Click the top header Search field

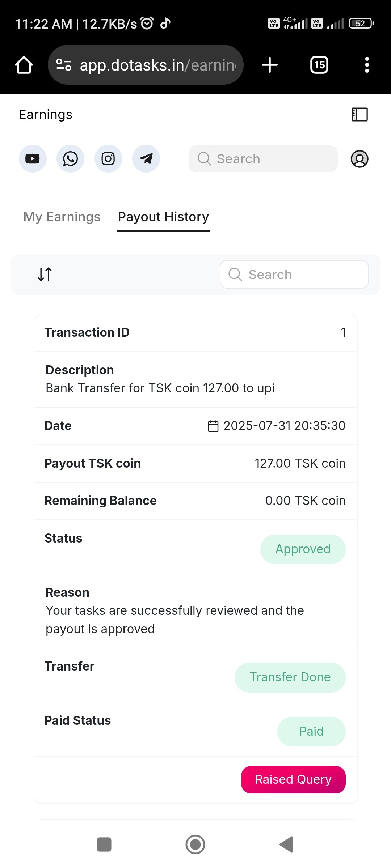pos(263,159)
